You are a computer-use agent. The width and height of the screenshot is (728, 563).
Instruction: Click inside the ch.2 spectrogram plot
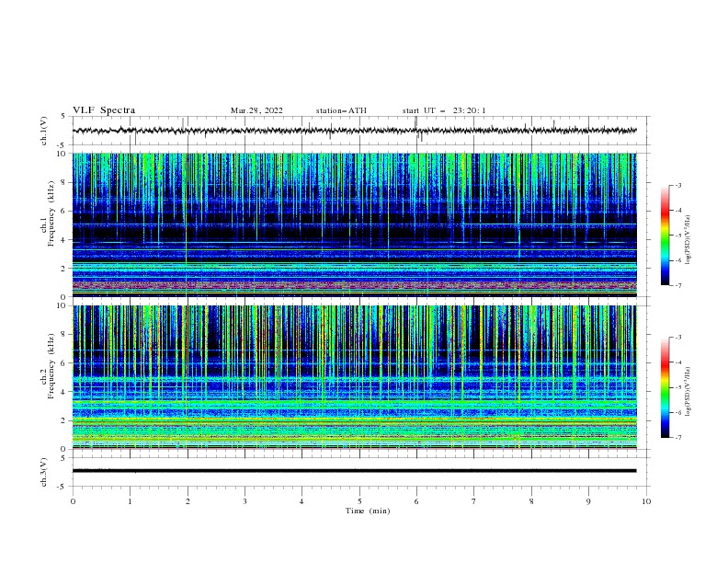[x=355, y=377]
